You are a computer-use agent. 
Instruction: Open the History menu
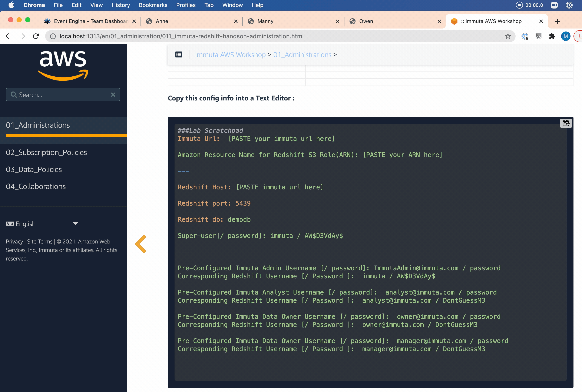pos(120,5)
